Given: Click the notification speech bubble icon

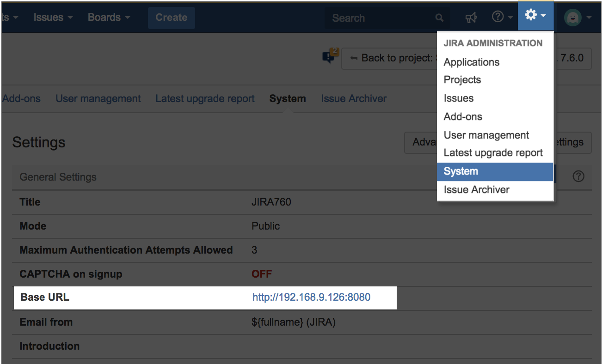Looking at the screenshot, I should [x=329, y=57].
